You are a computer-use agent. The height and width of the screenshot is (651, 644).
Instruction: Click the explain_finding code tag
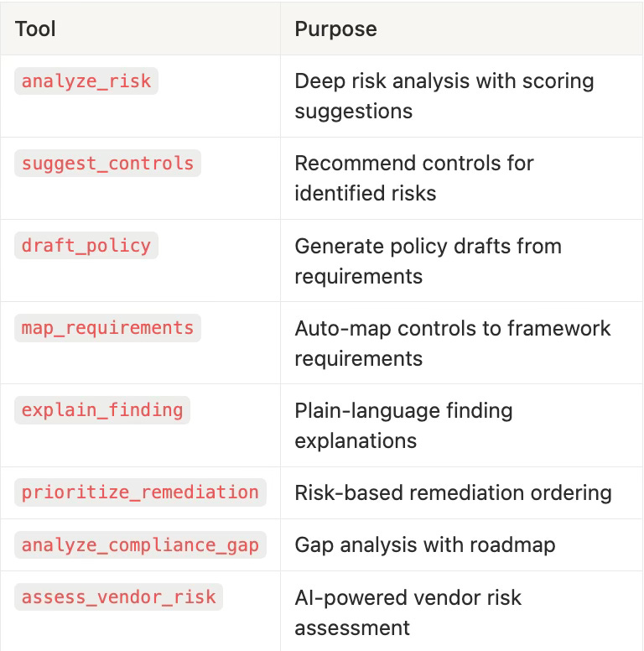102,410
